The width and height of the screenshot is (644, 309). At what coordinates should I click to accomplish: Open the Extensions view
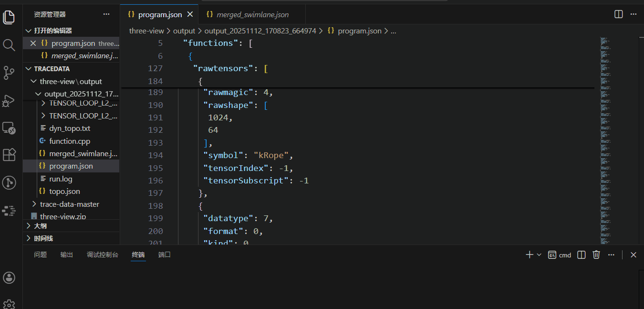(9, 155)
